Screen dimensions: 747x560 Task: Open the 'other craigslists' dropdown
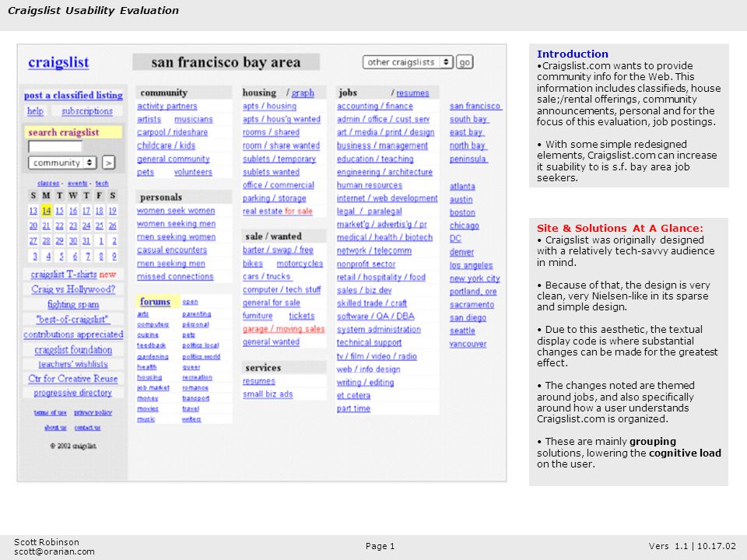pyautogui.click(x=407, y=62)
